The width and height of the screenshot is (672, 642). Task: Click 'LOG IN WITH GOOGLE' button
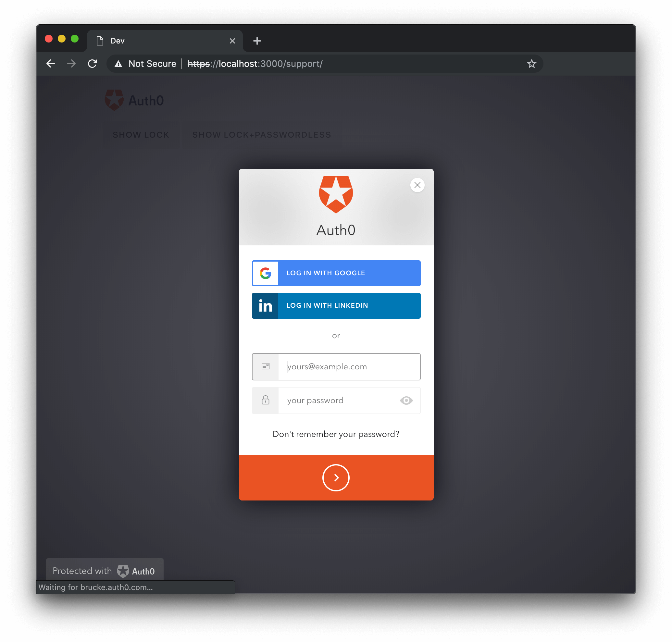point(336,273)
